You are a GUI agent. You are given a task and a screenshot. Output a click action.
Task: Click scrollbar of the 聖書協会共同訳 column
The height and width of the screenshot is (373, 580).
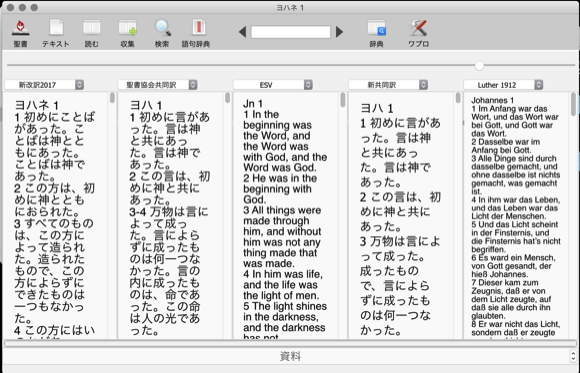click(x=227, y=98)
